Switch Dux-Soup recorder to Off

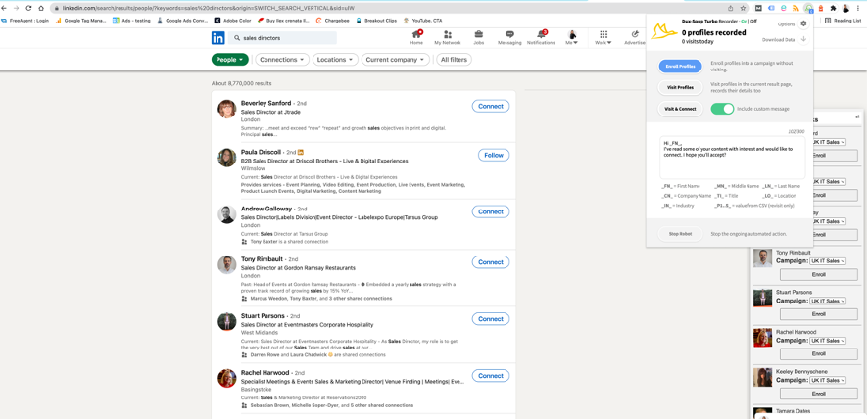click(752, 21)
